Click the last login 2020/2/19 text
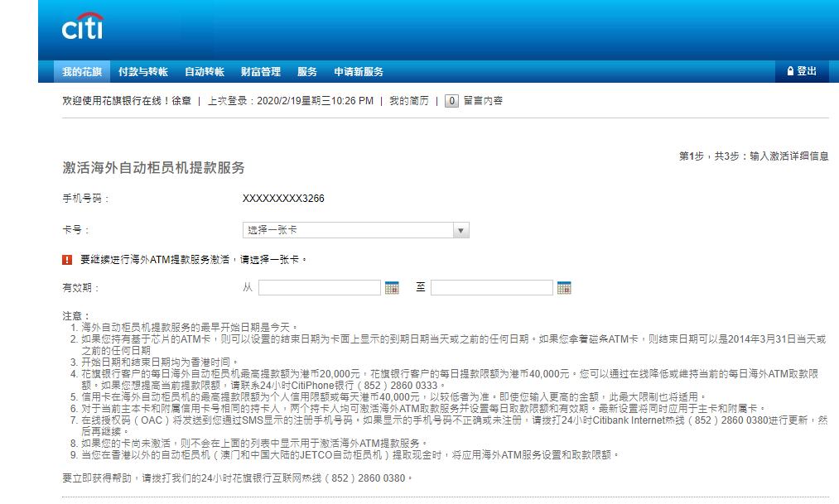The width and height of the screenshot is (839, 504). [291, 100]
